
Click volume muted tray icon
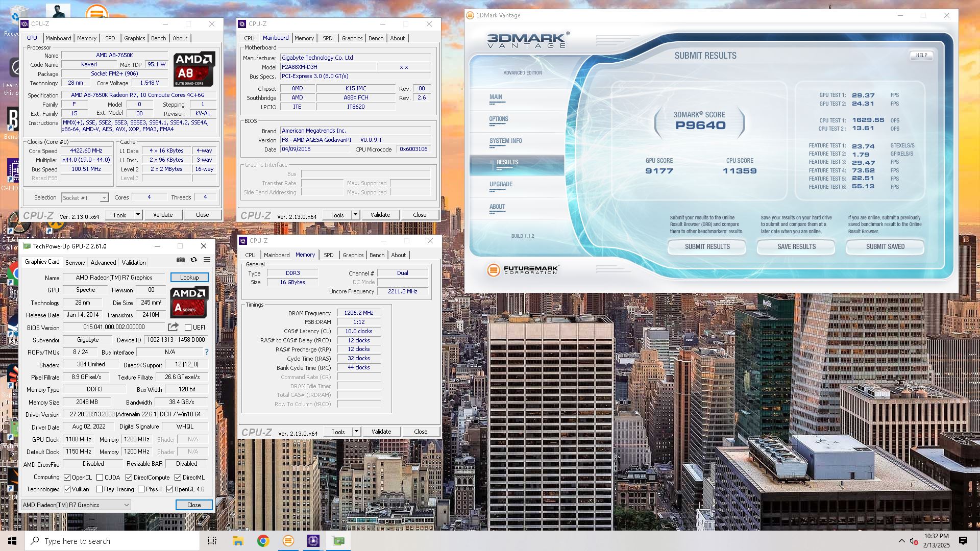coord(913,541)
